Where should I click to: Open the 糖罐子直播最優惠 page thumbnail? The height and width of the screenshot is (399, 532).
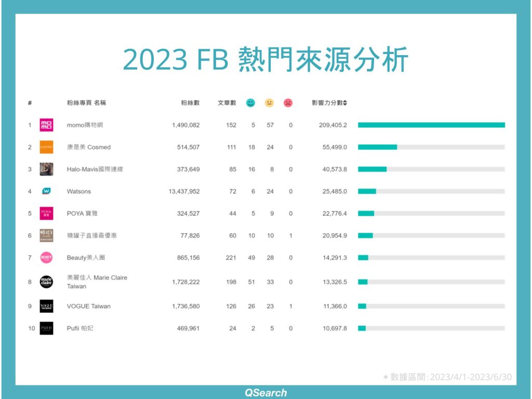coord(46,235)
